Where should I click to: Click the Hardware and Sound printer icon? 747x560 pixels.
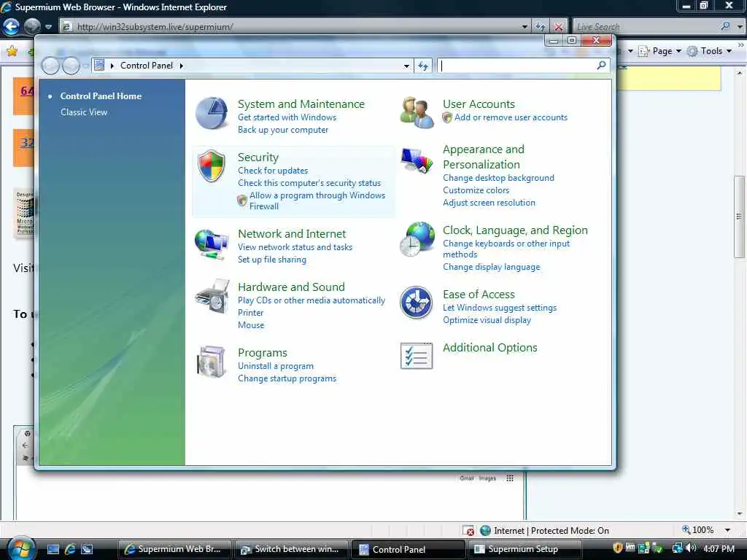tap(212, 297)
